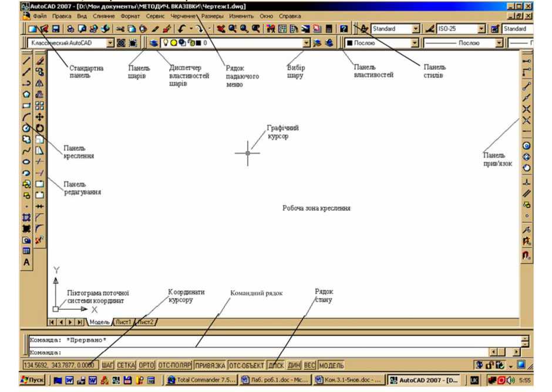The image size is (552, 392).
Task: Select the Polyline drawing tool
Action: (26, 83)
